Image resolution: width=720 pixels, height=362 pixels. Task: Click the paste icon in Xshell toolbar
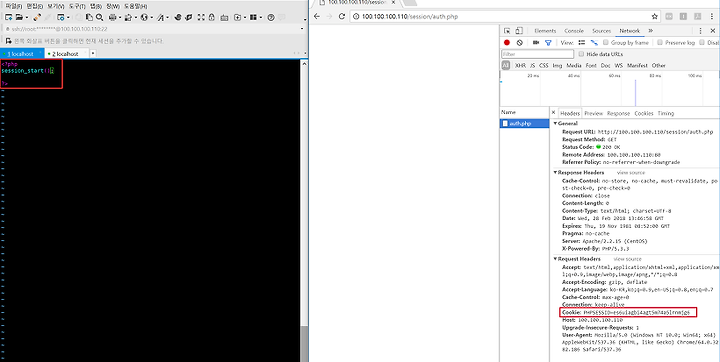[x=89, y=17]
